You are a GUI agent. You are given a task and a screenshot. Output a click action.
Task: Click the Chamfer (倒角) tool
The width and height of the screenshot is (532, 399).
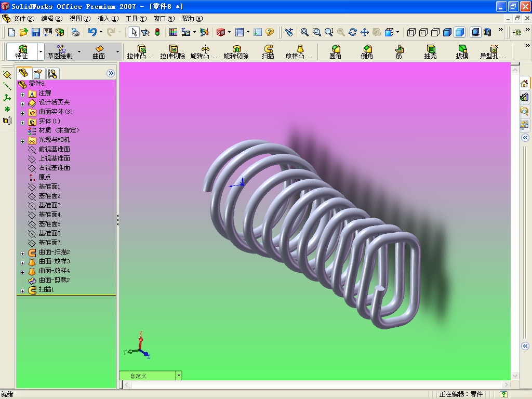tap(367, 52)
